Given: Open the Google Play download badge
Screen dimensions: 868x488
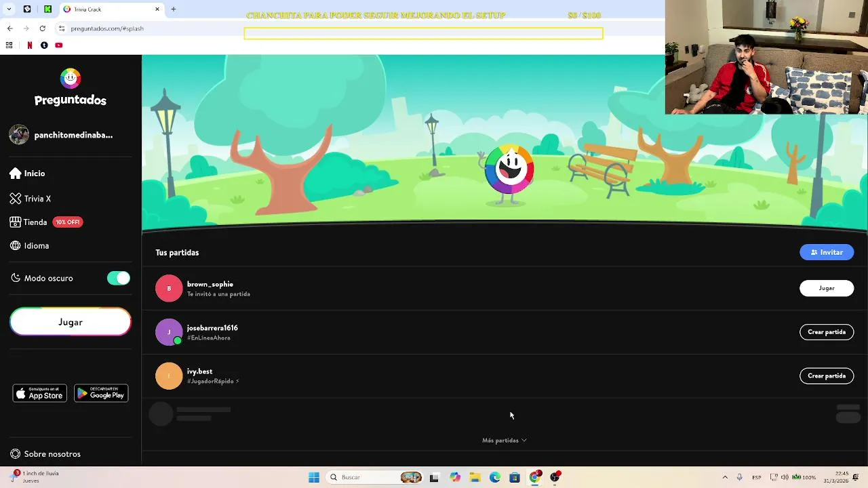Looking at the screenshot, I should point(101,394).
